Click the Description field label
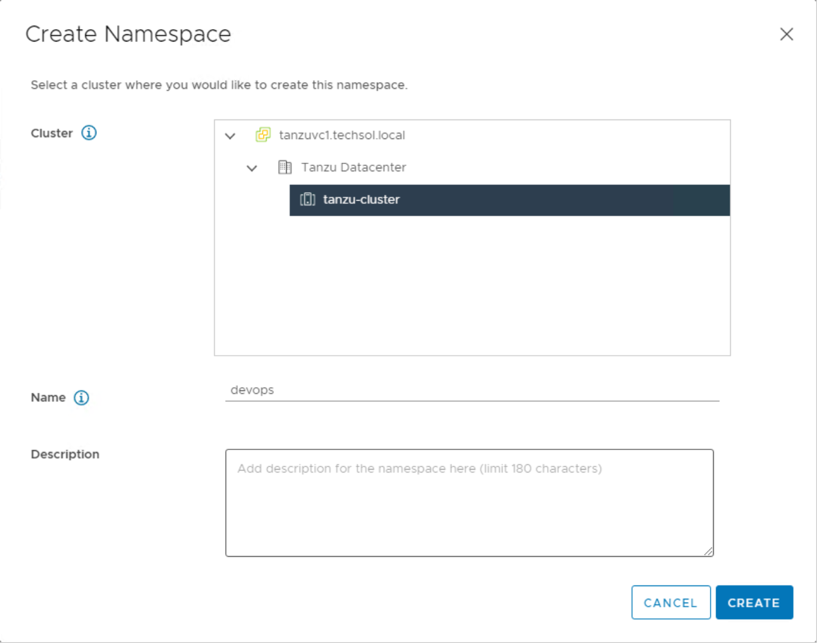Viewport: 818px width, 644px height. click(65, 454)
